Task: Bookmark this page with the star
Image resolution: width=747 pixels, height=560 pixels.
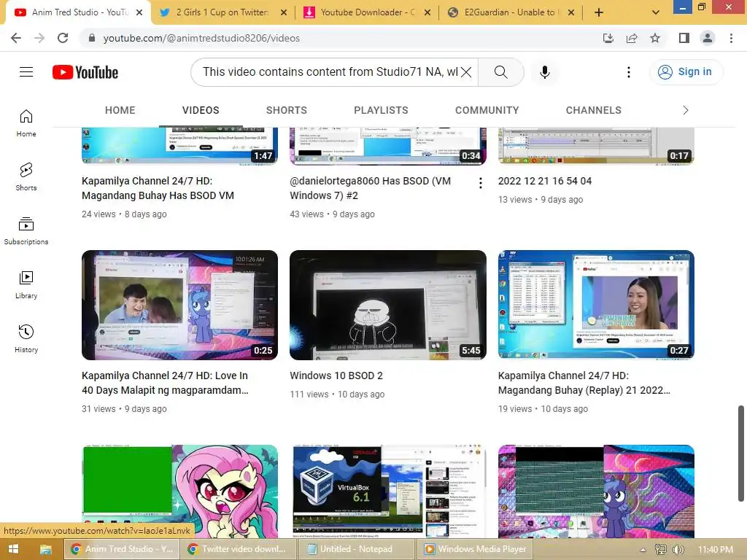Action: [655, 38]
